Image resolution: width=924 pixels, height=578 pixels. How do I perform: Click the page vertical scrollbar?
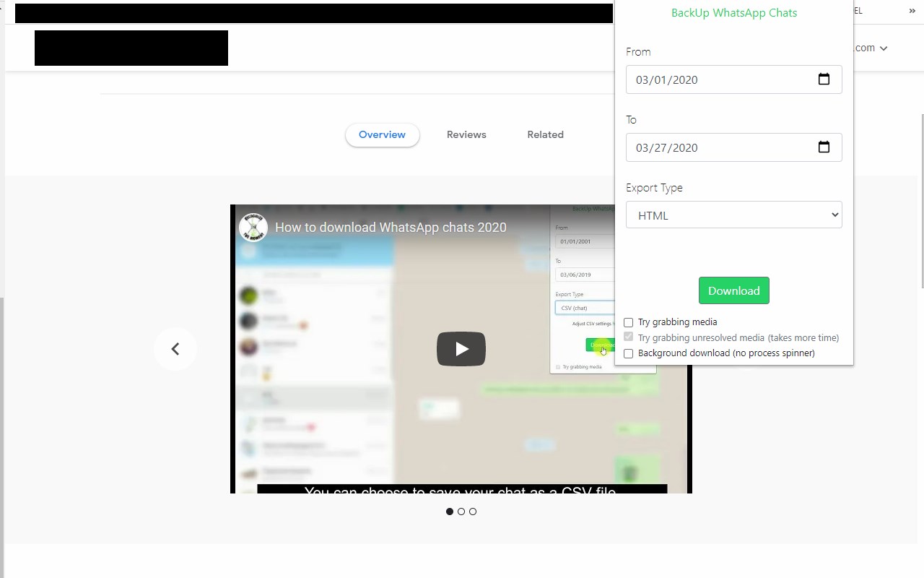[921, 200]
